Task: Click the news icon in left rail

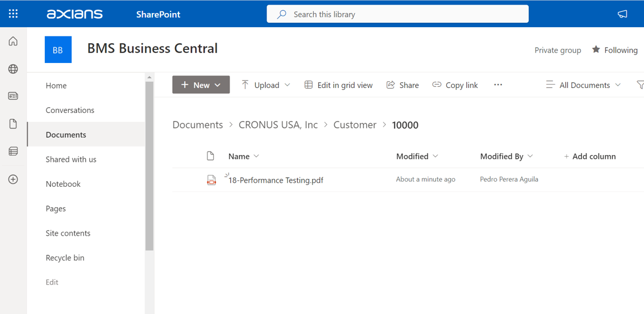Action: pyautogui.click(x=13, y=97)
